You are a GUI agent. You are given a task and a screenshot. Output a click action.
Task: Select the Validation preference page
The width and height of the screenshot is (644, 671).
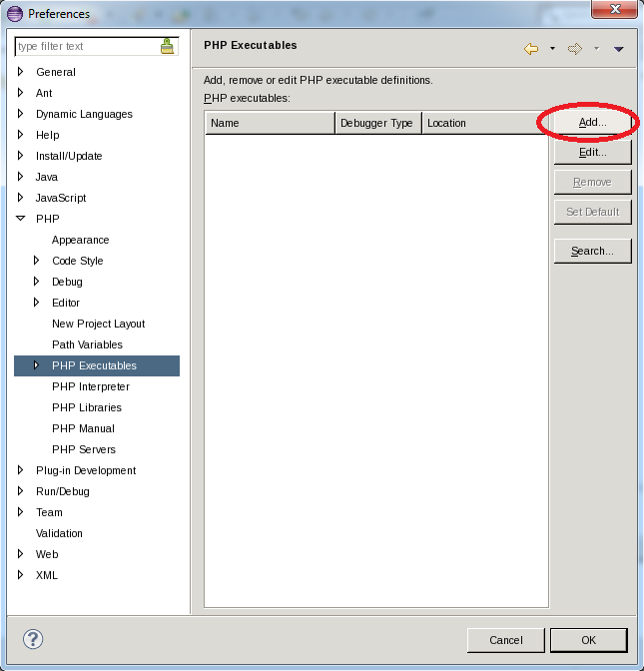pos(59,533)
